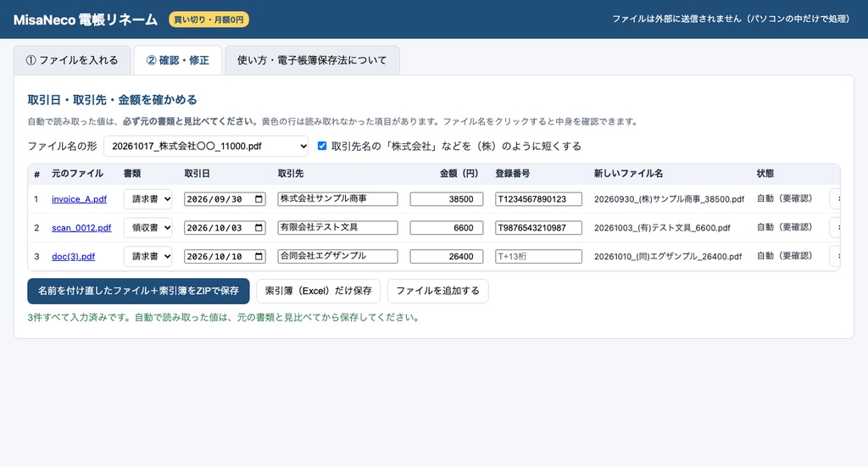The width and height of the screenshot is (868, 467).
Task: Open document type dropdown for invoice_A.pdf
Action: 147,199
